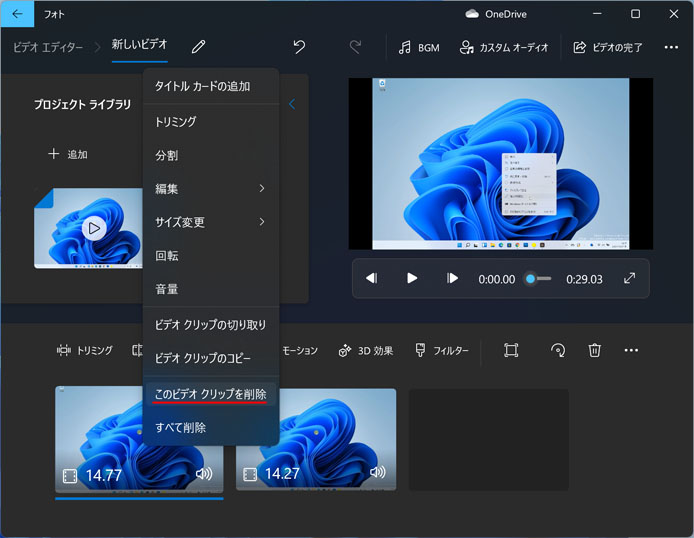Click ビデオの完了 to finish the video
694x538 pixels.
click(x=608, y=47)
